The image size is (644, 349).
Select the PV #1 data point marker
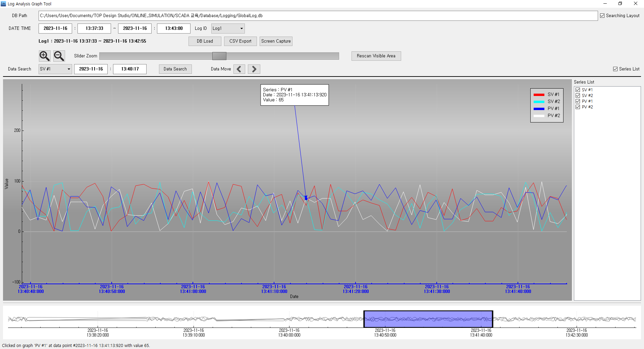click(x=306, y=198)
